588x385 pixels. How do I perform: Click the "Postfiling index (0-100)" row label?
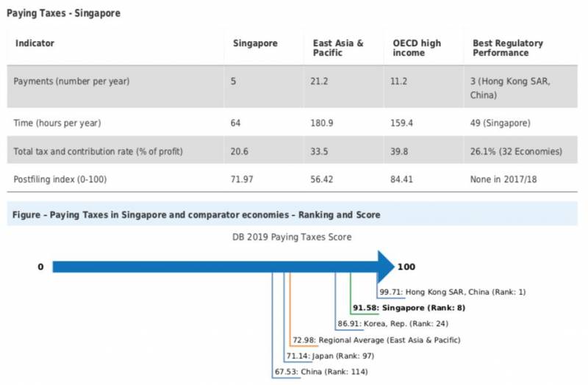click(63, 179)
